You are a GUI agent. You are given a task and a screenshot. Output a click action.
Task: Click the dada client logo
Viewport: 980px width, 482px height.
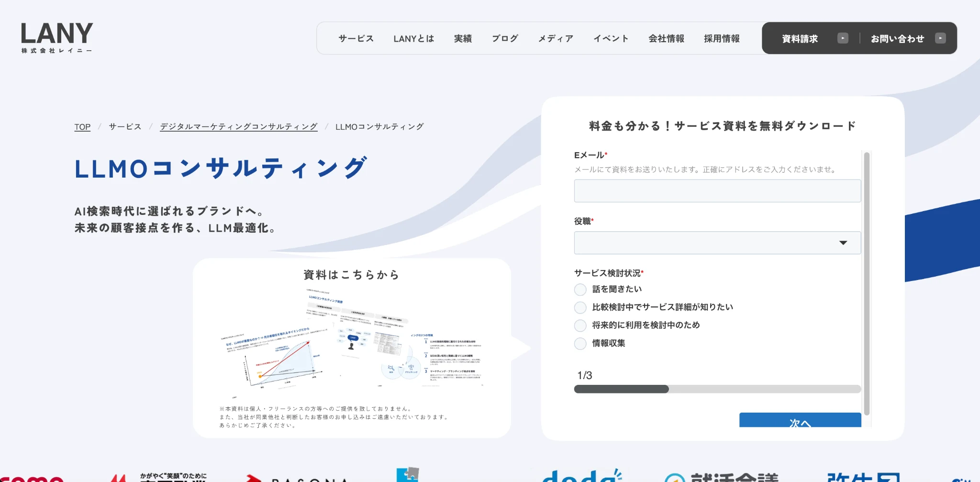(581, 475)
